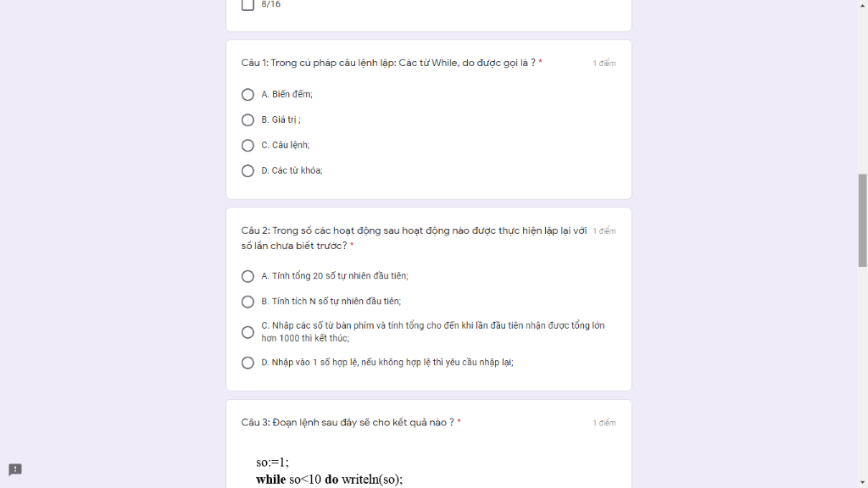Check the 8/16 checkbox
The image size is (868, 488).
pyautogui.click(x=248, y=4)
